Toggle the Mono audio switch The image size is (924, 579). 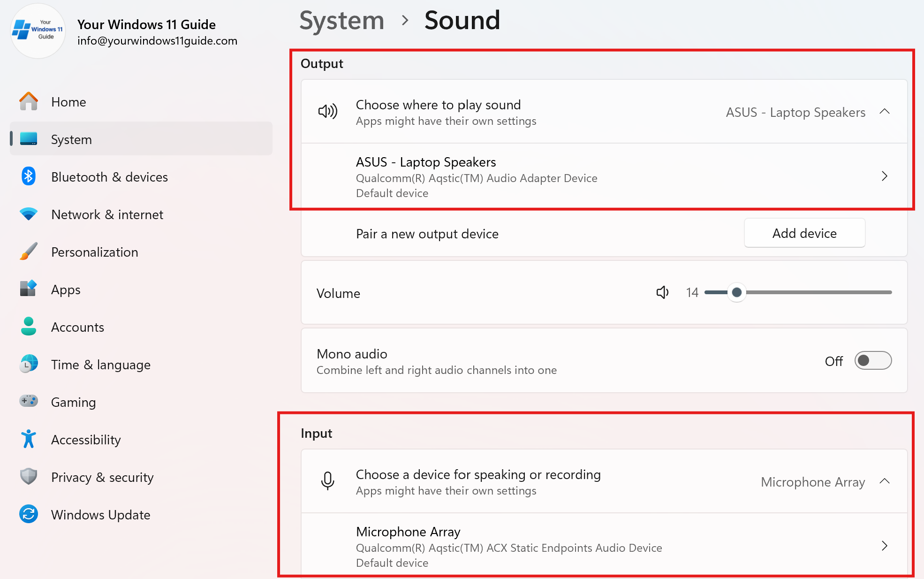pos(873,361)
